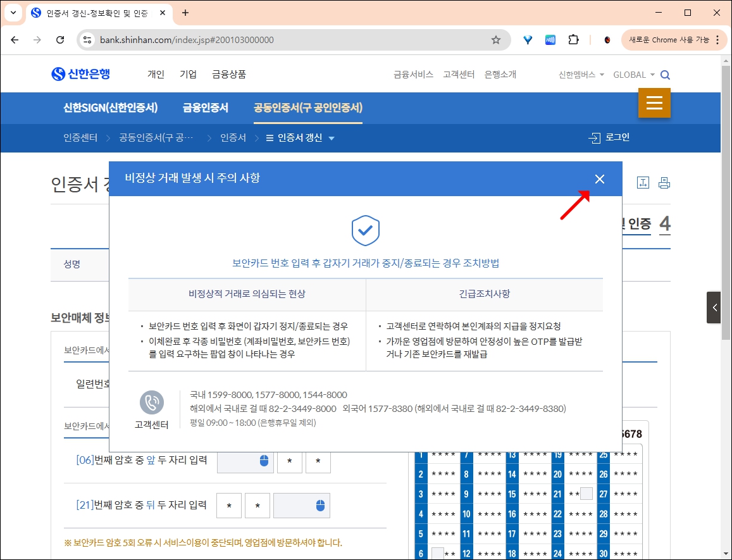Close the 비정상 거래 warning popup

(x=599, y=179)
